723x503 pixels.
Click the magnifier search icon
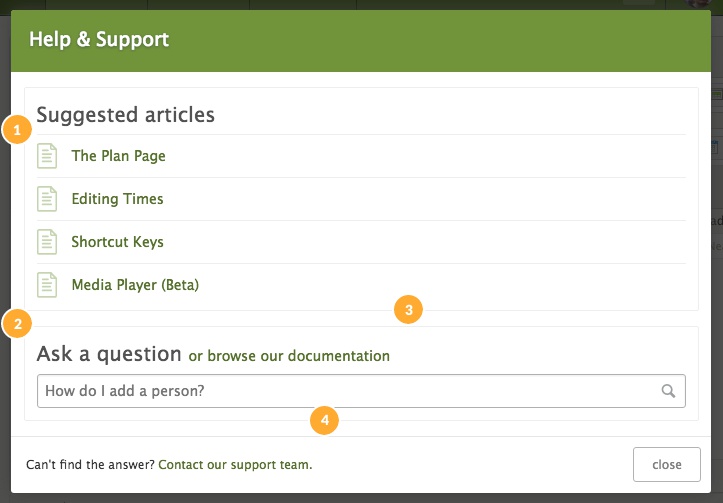[x=668, y=391]
